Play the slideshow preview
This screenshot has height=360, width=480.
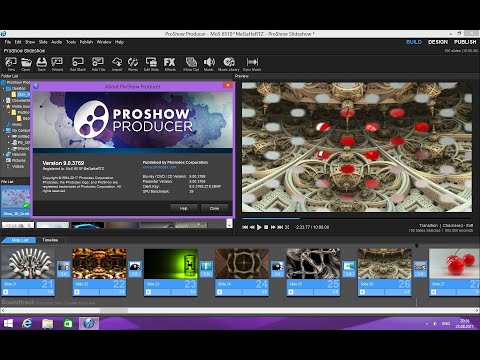tap(259, 227)
